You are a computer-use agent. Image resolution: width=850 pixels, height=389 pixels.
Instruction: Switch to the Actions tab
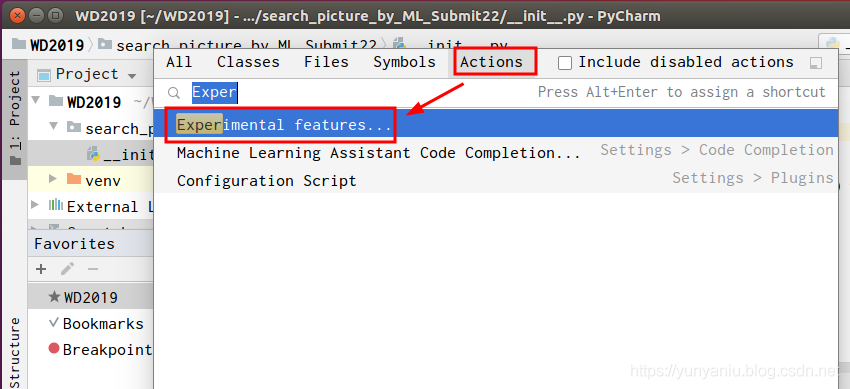[x=492, y=62]
